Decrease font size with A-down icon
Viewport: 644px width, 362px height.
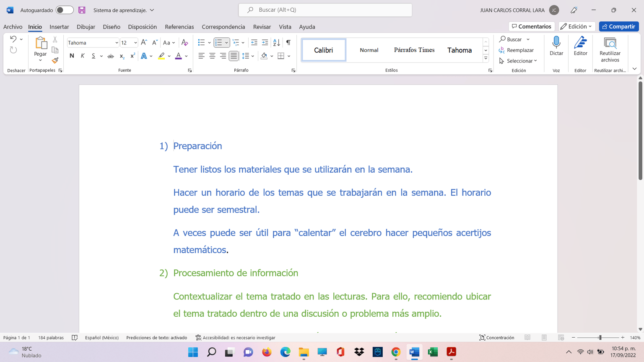pyautogui.click(x=155, y=42)
